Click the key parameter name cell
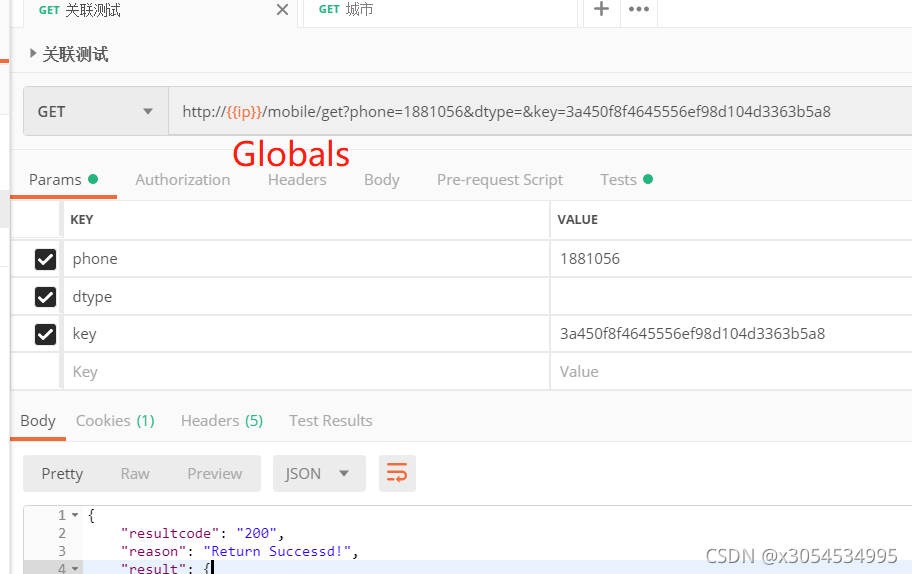This screenshot has width=912, height=574. tap(306, 334)
